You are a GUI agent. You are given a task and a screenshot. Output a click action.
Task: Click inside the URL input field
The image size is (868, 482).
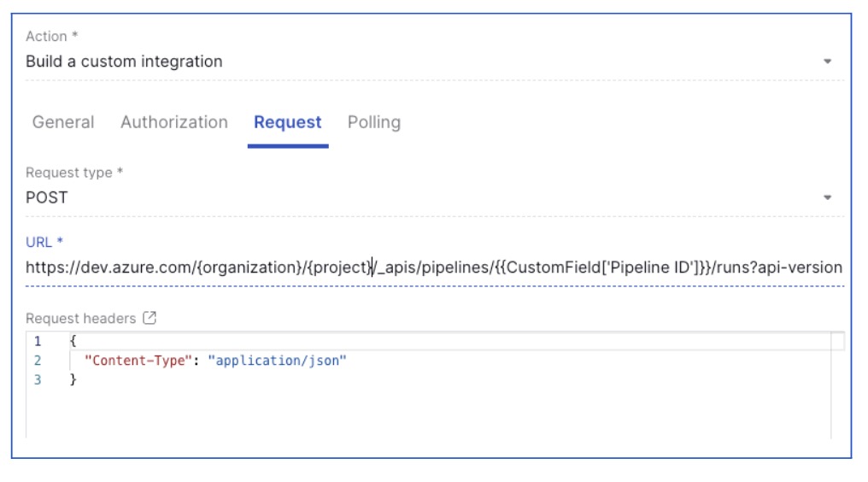pos(435,267)
